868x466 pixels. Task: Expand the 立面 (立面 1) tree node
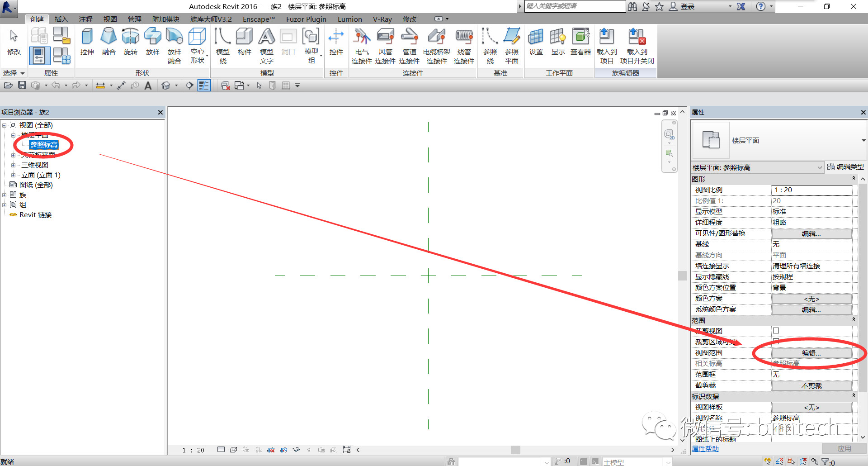(14, 175)
